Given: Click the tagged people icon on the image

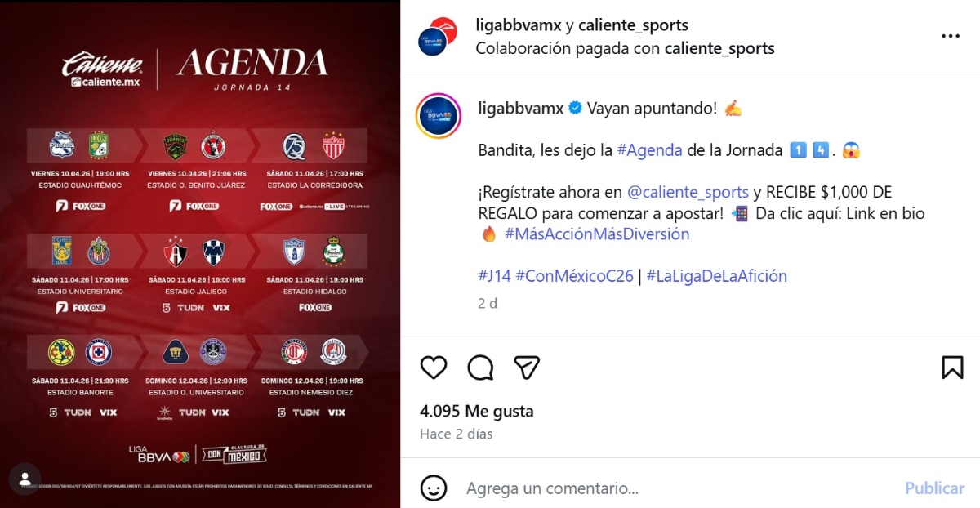Looking at the screenshot, I should (x=25, y=478).
